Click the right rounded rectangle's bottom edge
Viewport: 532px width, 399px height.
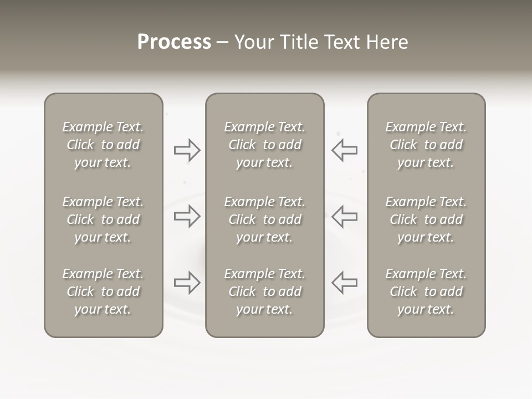(x=426, y=337)
